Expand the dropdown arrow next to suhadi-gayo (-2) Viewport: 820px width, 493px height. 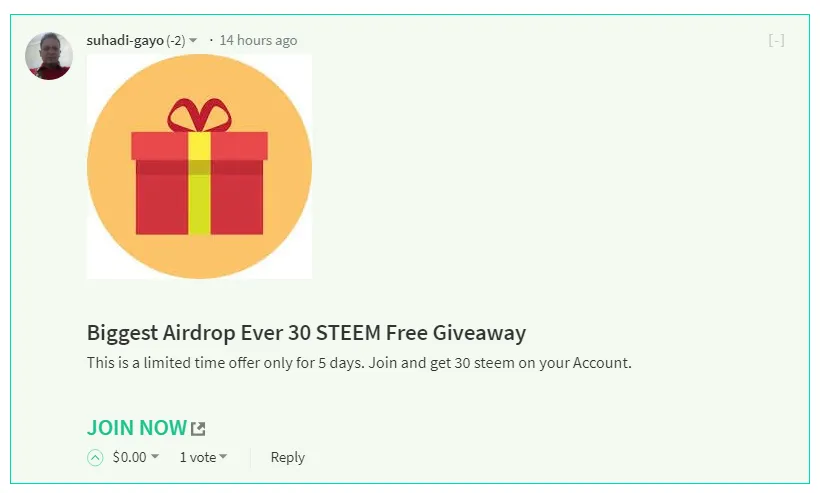193,40
